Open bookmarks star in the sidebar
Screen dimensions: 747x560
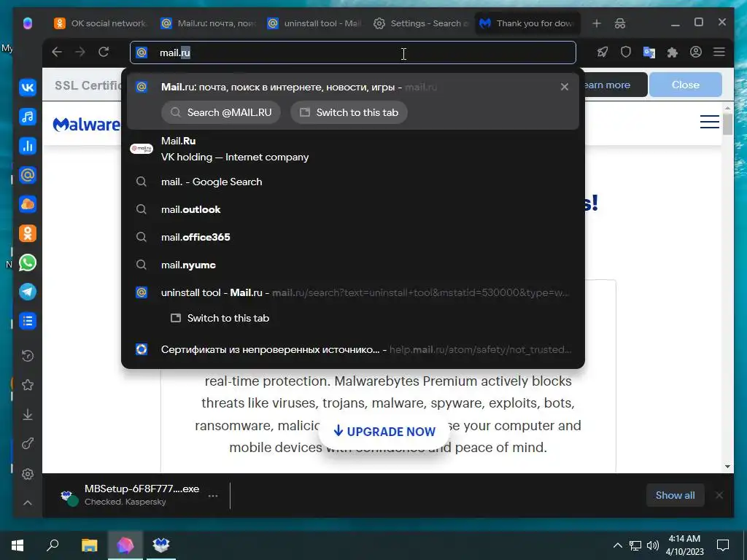click(x=28, y=385)
